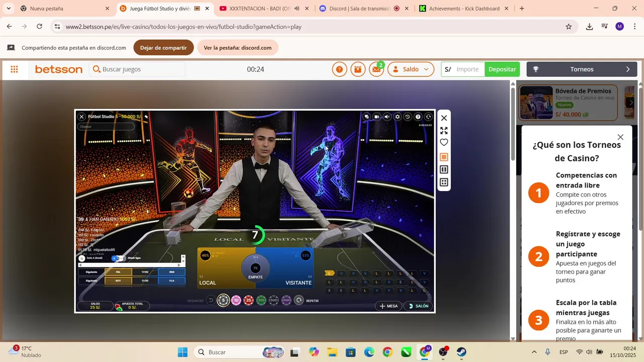Show hidden system tray icons chevron
The height and width of the screenshot is (362, 644).
534,352
